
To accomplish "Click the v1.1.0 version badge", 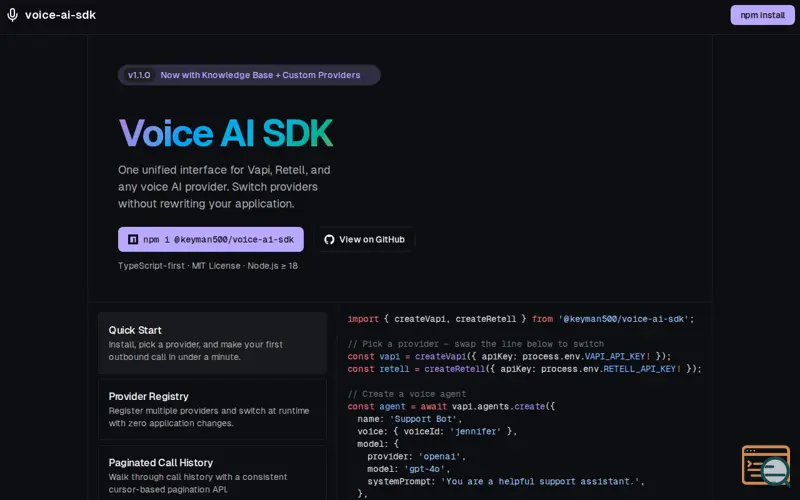I will coord(139,75).
